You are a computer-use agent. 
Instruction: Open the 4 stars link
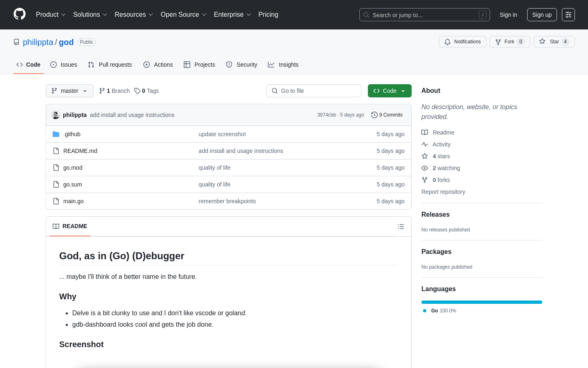coord(436,156)
